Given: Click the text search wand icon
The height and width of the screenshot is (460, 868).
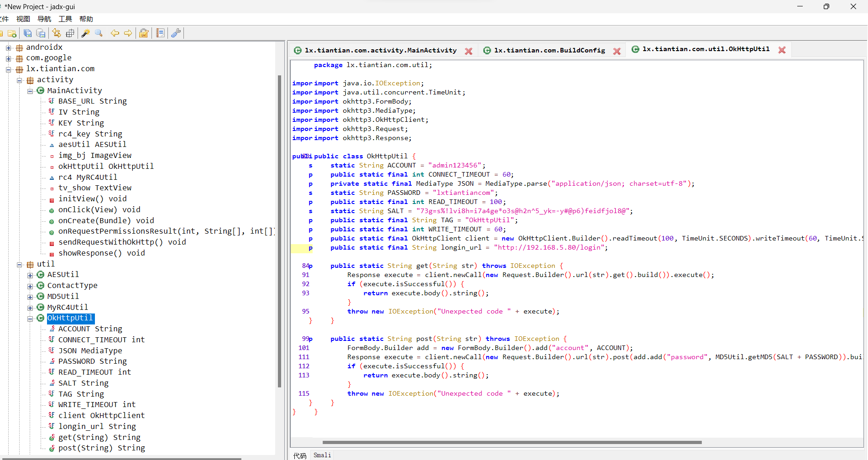Looking at the screenshot, I should point(85,33).
